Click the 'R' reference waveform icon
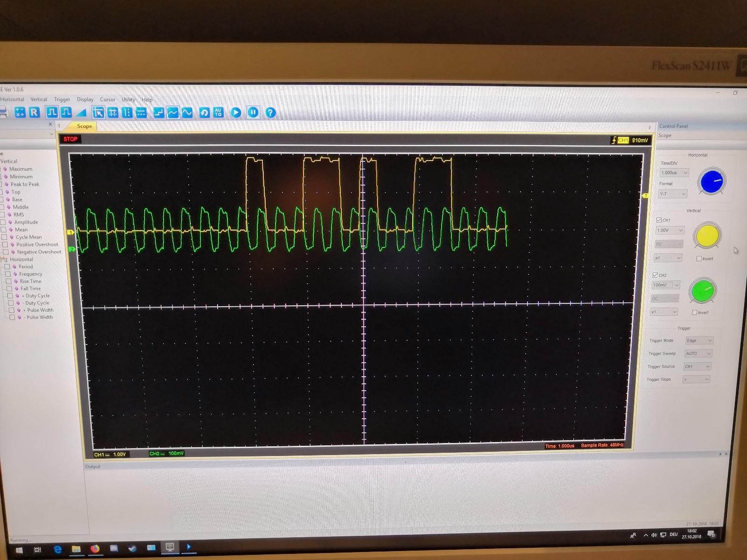747x560 pixels. pyautogui.click(x=34, y=112)
